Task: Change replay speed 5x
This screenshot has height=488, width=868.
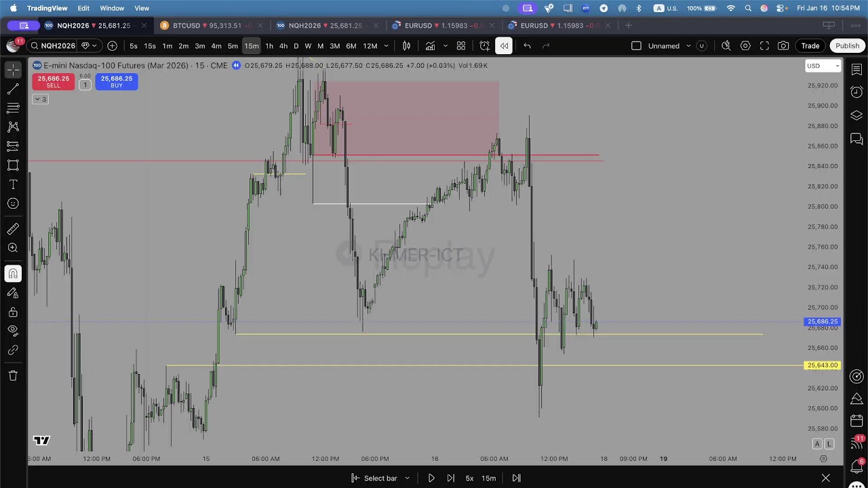Action: coord(469,478)
